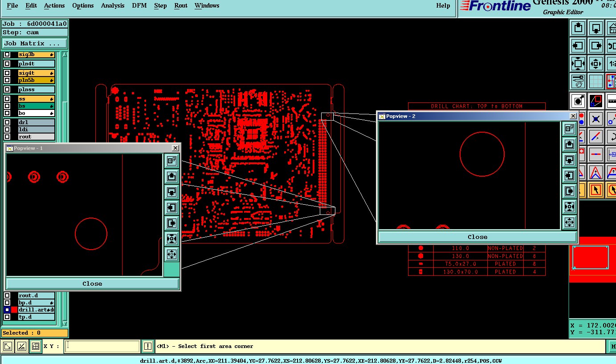This screenshot has width=616, height=364.
Task: Click the red-blue diagonal line tool
Action: pos(596,137)
